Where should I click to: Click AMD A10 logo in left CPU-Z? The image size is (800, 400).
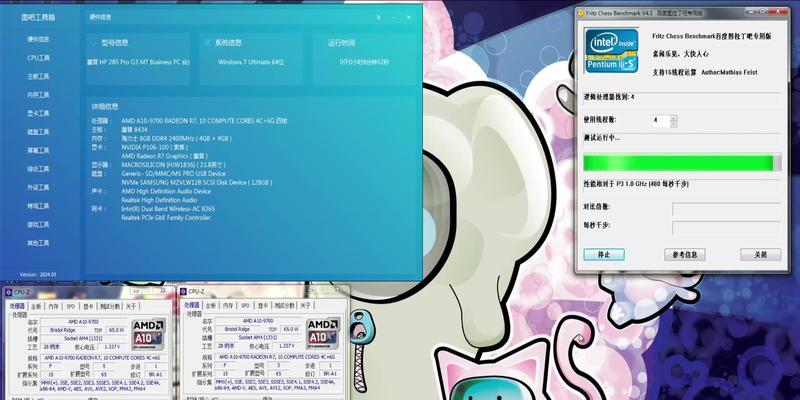tap(148, 332)
